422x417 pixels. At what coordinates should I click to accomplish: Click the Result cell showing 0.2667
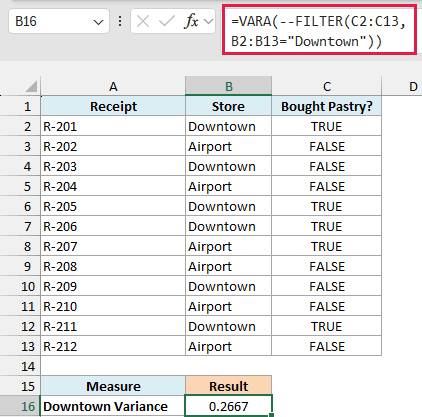pos(229,406)
